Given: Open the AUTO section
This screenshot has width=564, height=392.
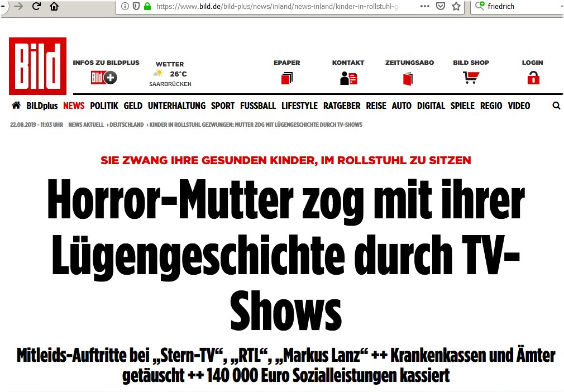Looking at the screenshot, I should (402, 106).
